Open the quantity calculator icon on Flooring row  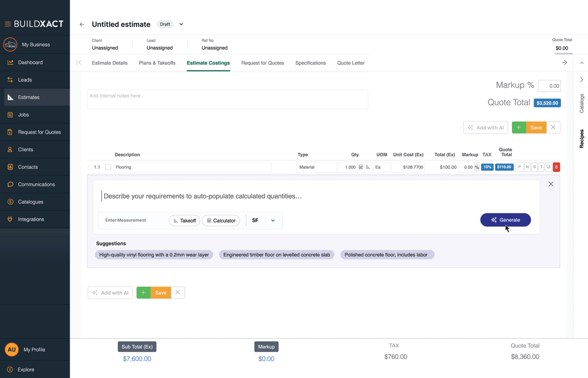(361, 167)
